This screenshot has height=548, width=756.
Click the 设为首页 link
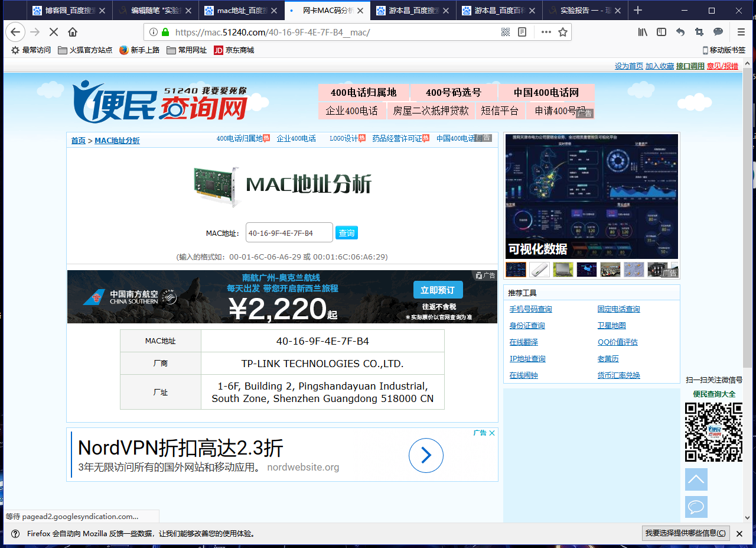coord(629,66)
